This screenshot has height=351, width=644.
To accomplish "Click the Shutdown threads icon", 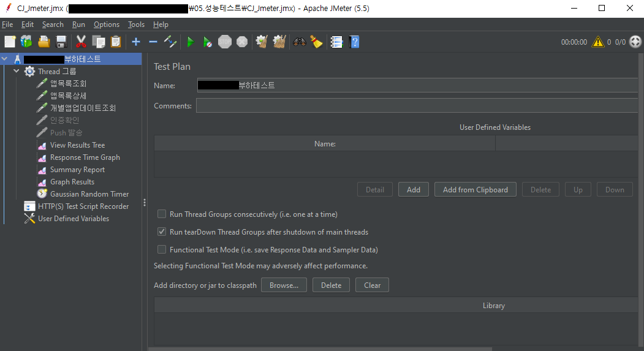I will pyautogui.click(x=242, y=42).
